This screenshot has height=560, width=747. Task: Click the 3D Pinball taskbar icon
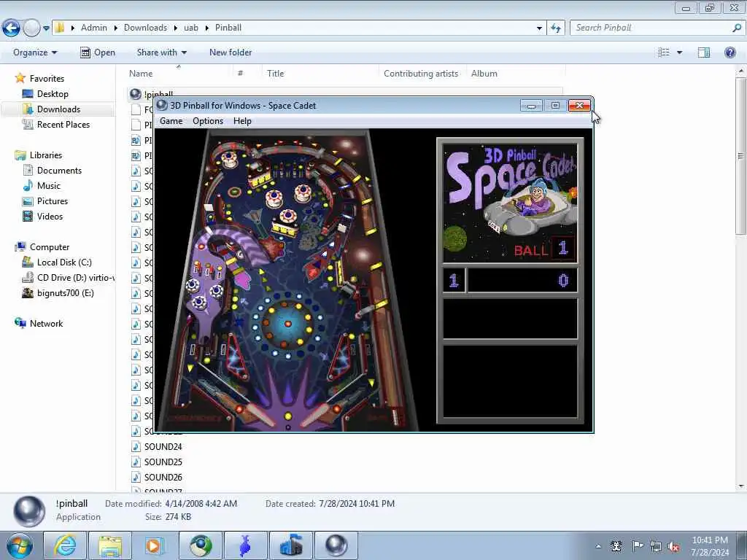tap(336, 545)
